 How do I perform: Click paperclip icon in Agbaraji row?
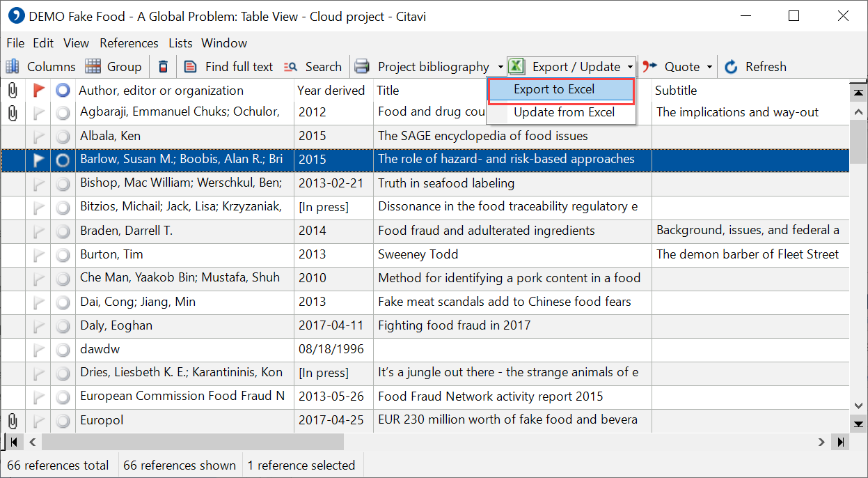click(12, 112)
